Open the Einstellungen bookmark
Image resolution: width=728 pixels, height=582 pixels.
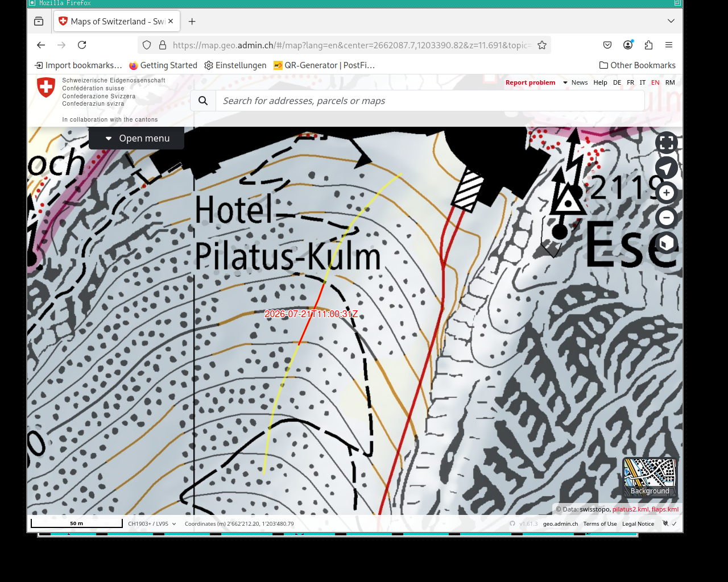coord(235,65)
